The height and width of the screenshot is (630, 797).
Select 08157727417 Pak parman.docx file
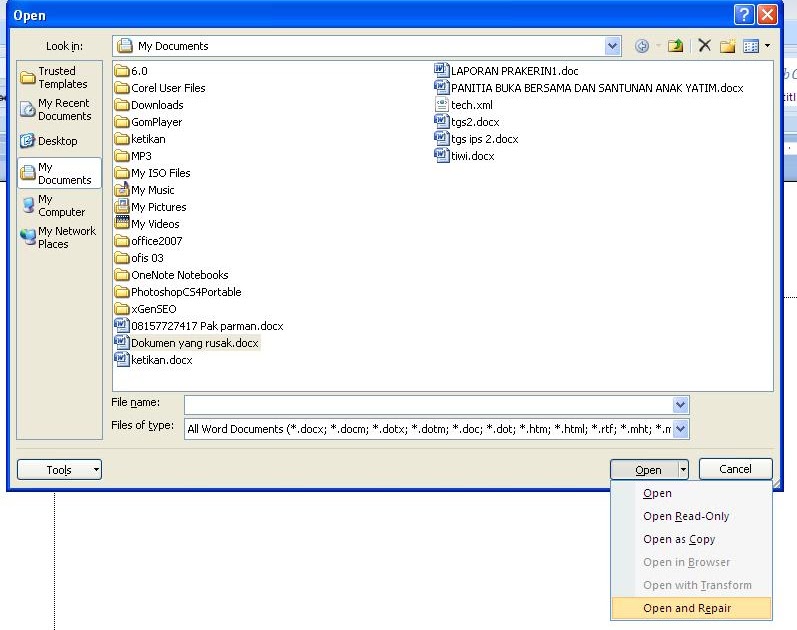point(199,326)
